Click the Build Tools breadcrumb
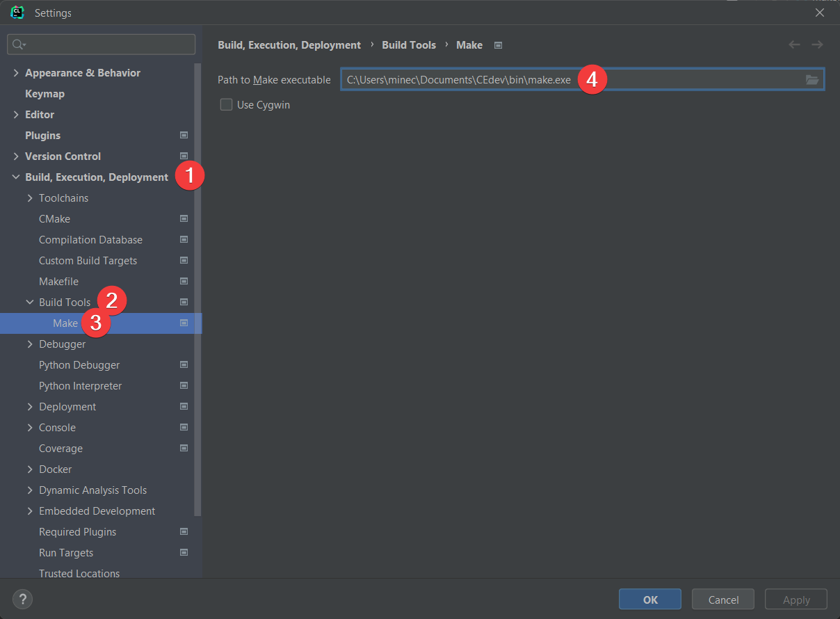Screen dimensions: 840x619 pyautogui.click(x=409, y=45)
